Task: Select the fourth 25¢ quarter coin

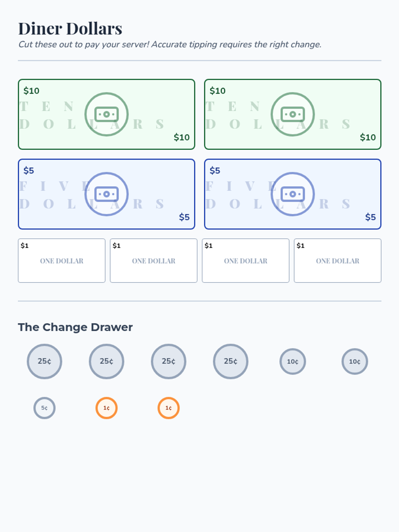Action: tap(231, 361)
